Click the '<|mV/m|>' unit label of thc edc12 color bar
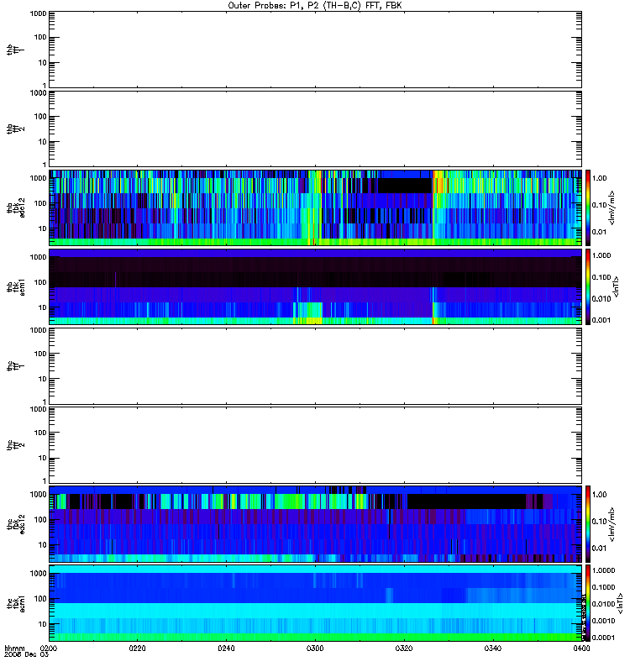 [612, 524]
